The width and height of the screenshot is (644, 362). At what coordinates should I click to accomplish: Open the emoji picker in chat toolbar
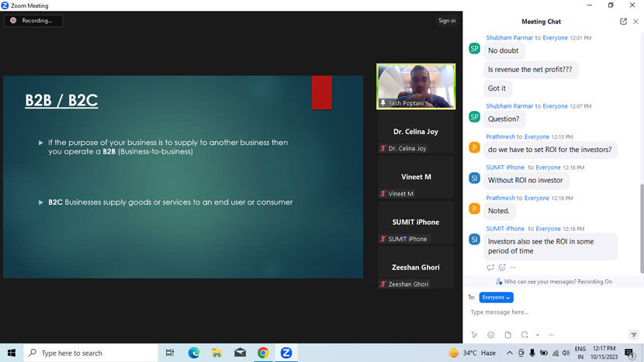pos(491,335)
